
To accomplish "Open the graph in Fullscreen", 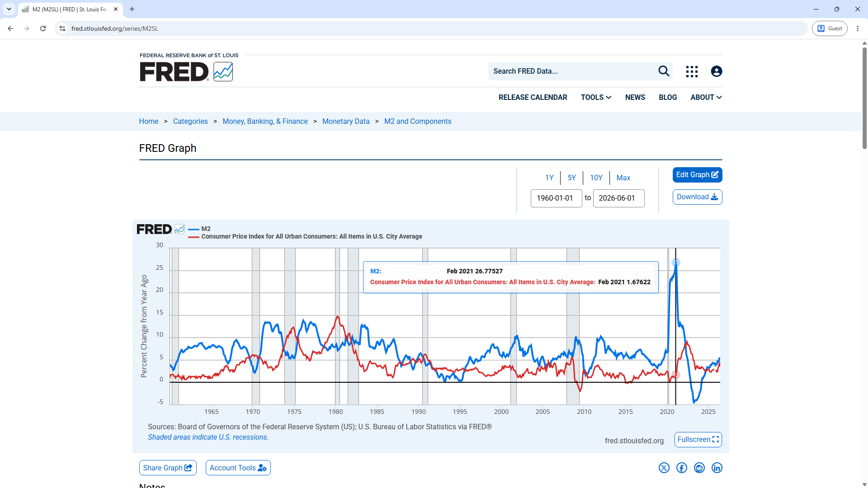I will 698,440.
